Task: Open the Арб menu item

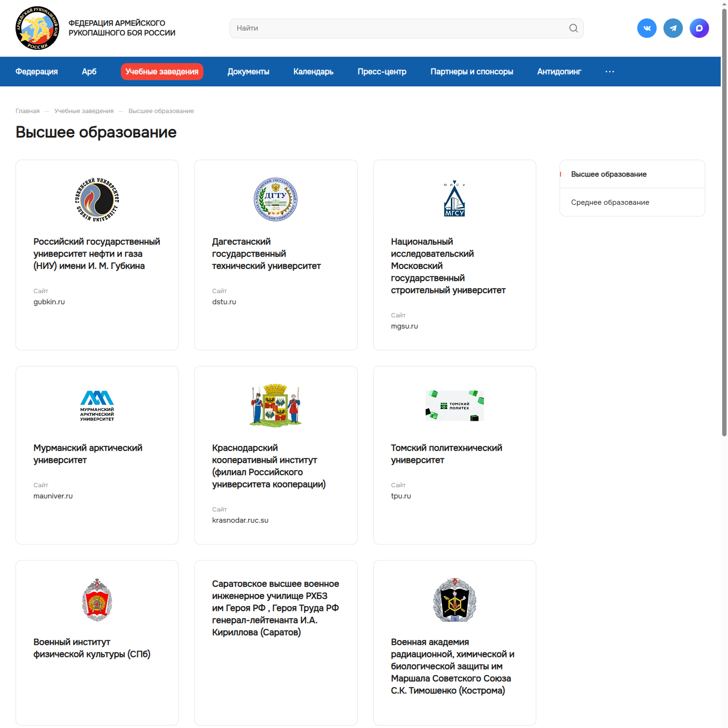Action: [89, 72]
